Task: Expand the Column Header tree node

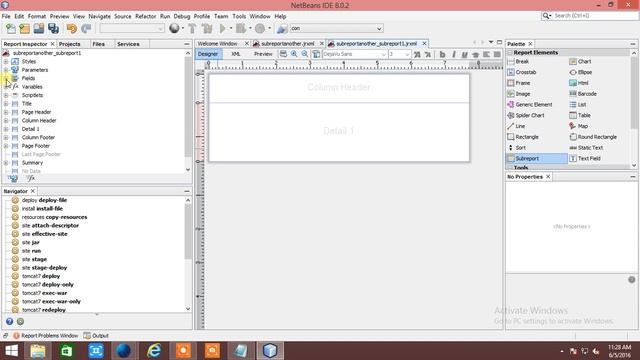Action: coord(6,120)
